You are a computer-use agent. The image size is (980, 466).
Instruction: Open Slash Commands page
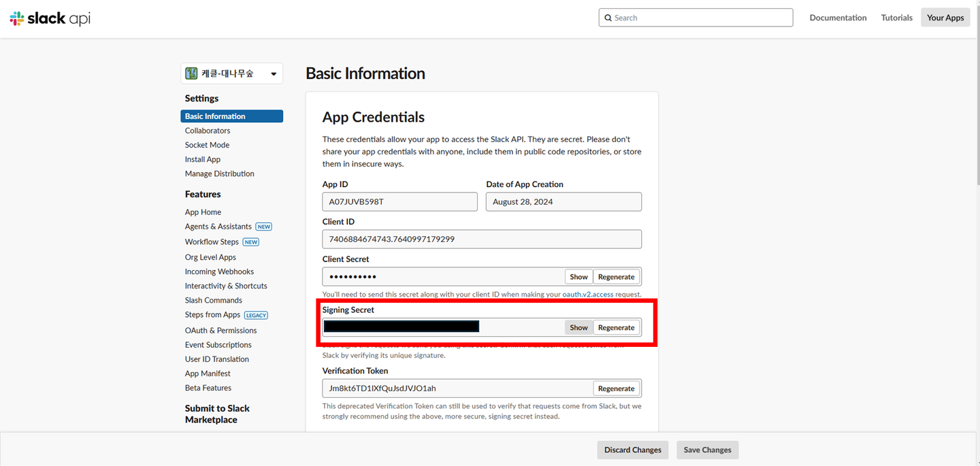(214, 300)
